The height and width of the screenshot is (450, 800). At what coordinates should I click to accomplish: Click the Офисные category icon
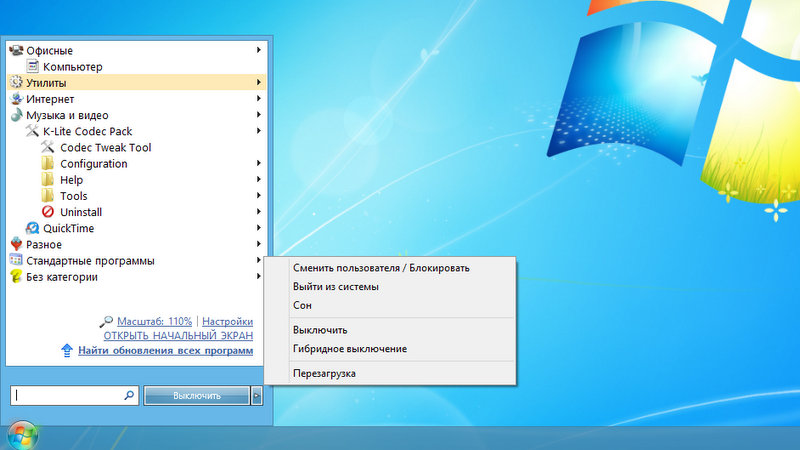pos(16,50)
